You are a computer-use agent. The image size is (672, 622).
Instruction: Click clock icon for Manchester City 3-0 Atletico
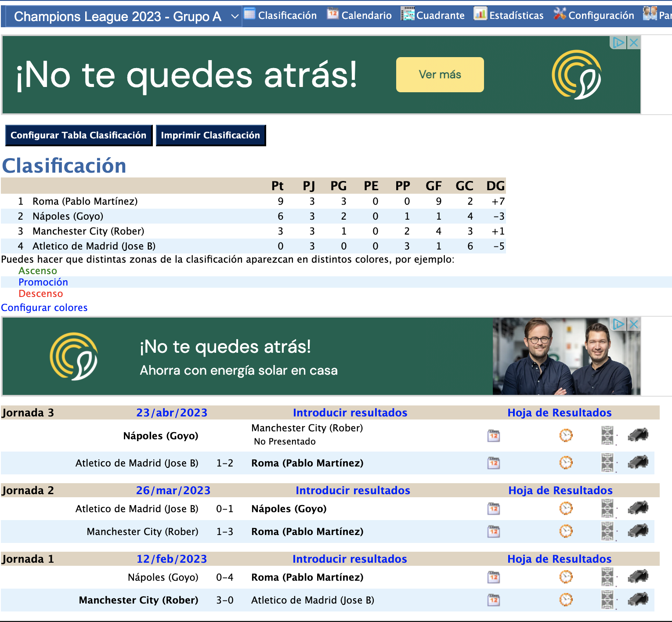tap(566, 600)
